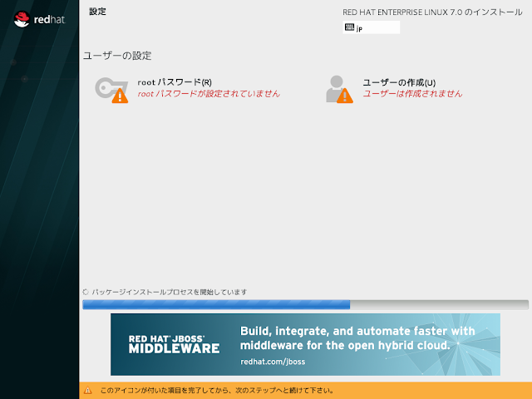Open the user creation person icon
The height and width of the screenshot is (399, 532).
click(339, 89)
